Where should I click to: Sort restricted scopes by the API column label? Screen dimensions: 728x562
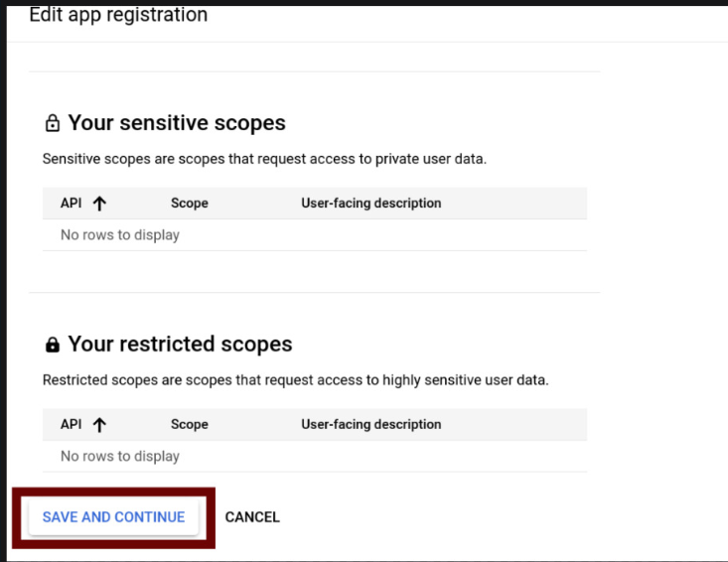71,424
